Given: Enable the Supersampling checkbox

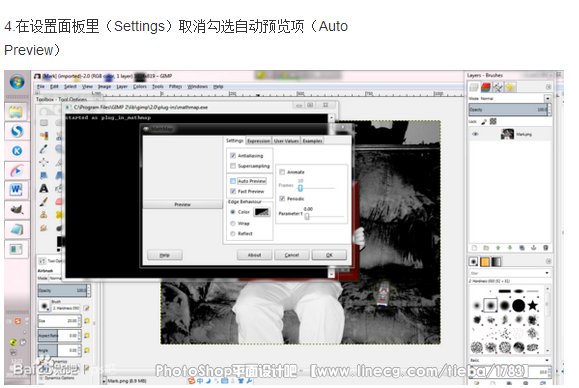Looking at the screenshot, I should click(233, 166).
